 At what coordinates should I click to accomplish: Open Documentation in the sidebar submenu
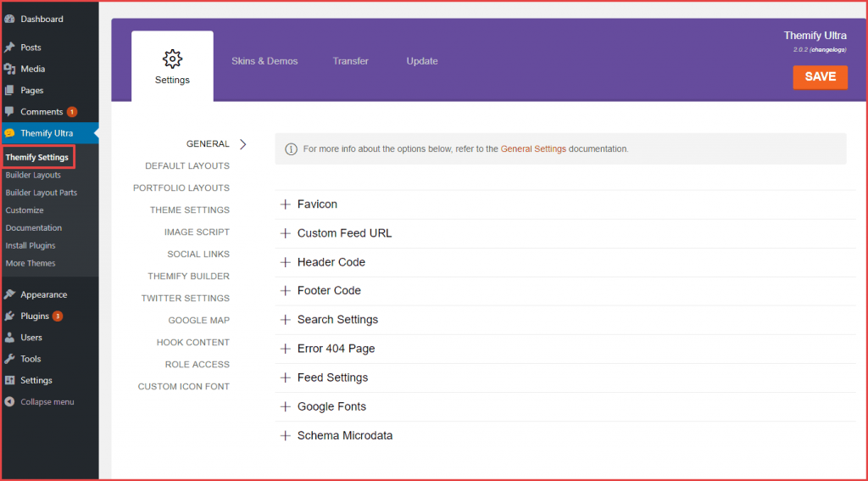click(x=34, y=227)
